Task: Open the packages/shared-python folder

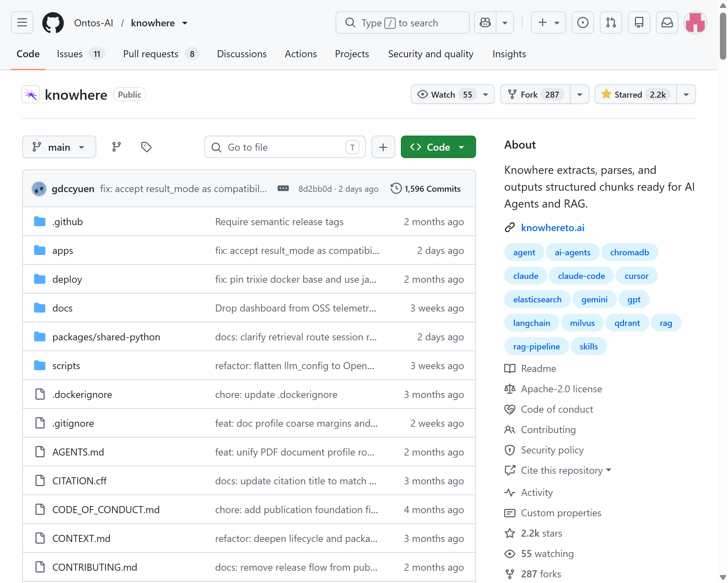Action: (106, 337)
